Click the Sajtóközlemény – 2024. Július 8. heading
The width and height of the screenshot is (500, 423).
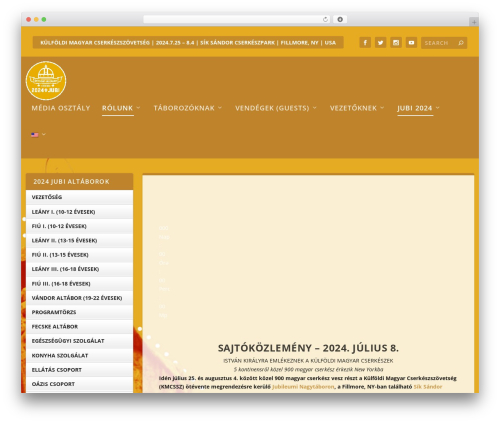pos(308,348)
